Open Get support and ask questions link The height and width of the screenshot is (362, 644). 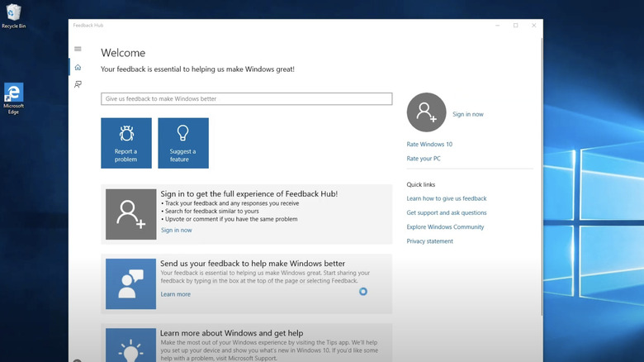(x=447, y=213)
